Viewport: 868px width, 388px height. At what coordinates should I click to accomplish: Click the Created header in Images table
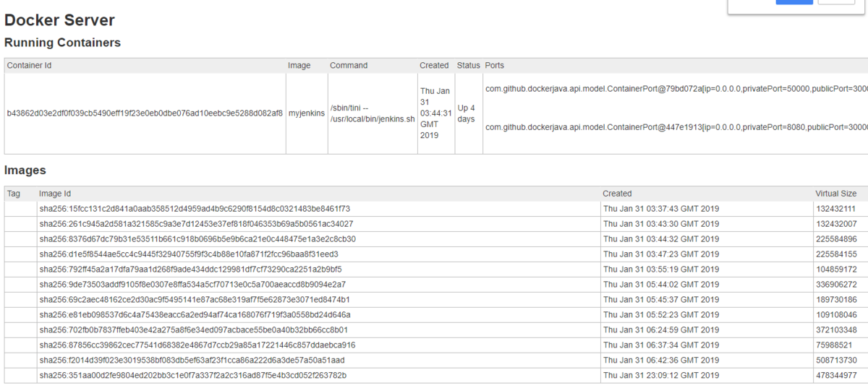(617, 194)
